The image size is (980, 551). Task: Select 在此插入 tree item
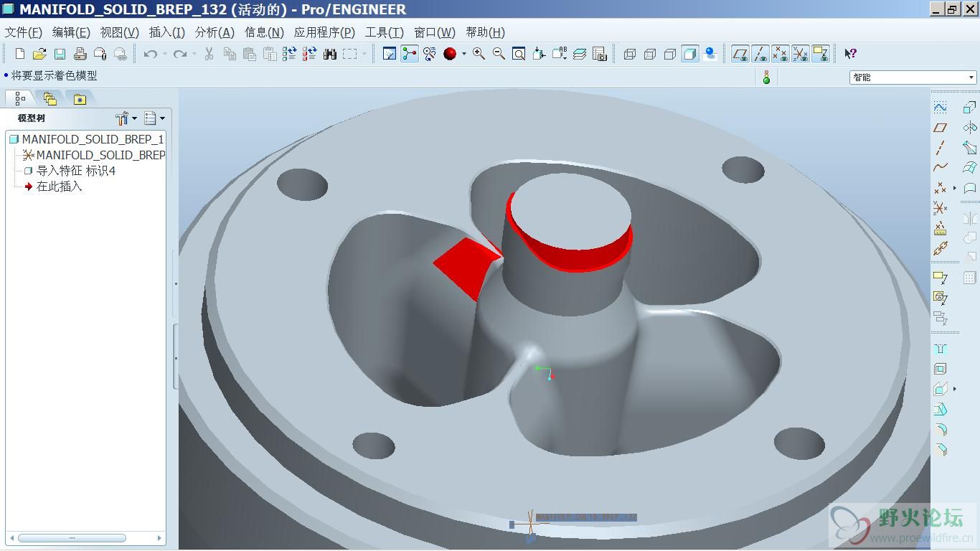[x=53, y=187]
